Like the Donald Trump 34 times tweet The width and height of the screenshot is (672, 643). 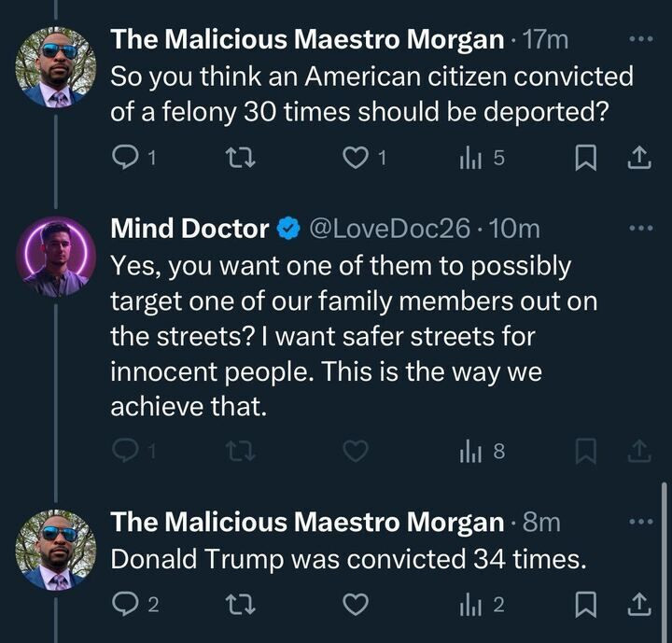pyautogui.click(x=356, y=605)
